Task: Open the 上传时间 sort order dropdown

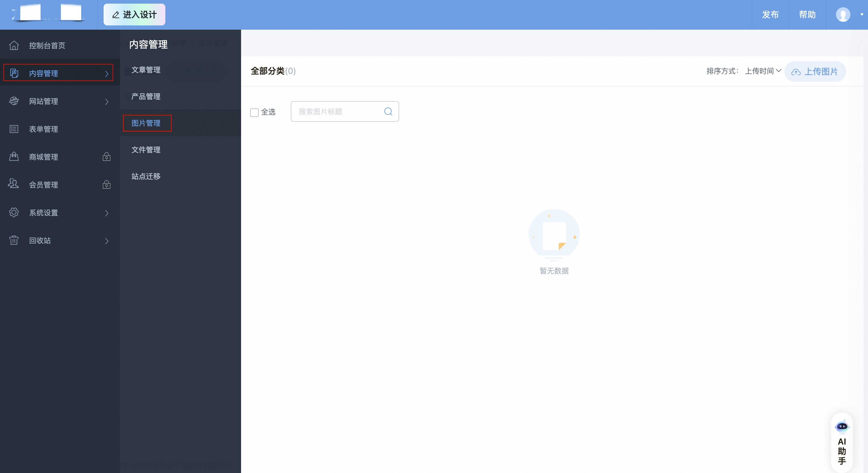Action: [x=763, y=71]
